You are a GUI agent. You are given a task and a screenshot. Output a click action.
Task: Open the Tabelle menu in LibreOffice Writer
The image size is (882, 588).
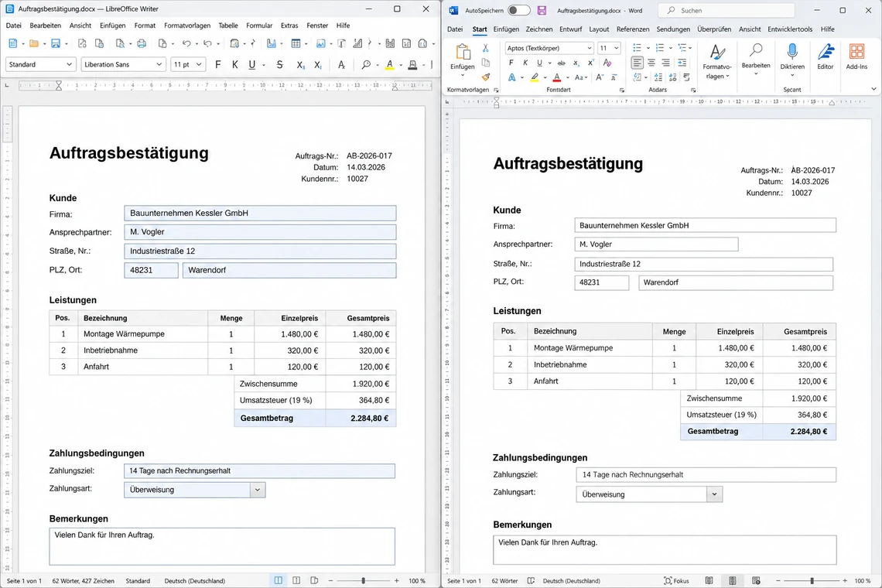point(227,26)
